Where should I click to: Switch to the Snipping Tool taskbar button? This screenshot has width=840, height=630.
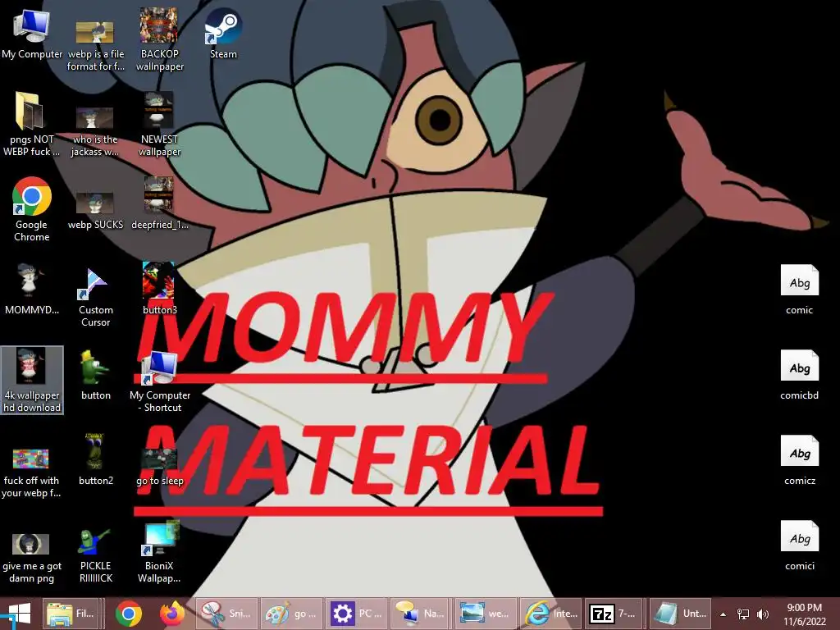coord(226,614)
